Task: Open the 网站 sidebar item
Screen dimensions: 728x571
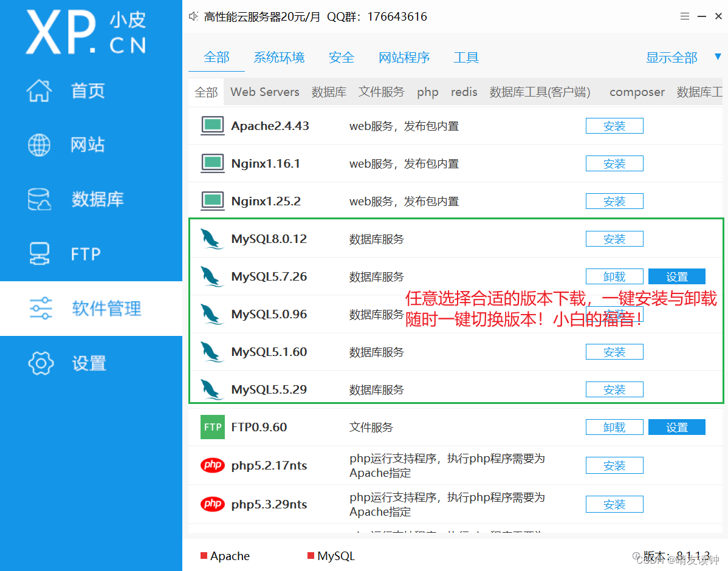Action: (91, 145)
